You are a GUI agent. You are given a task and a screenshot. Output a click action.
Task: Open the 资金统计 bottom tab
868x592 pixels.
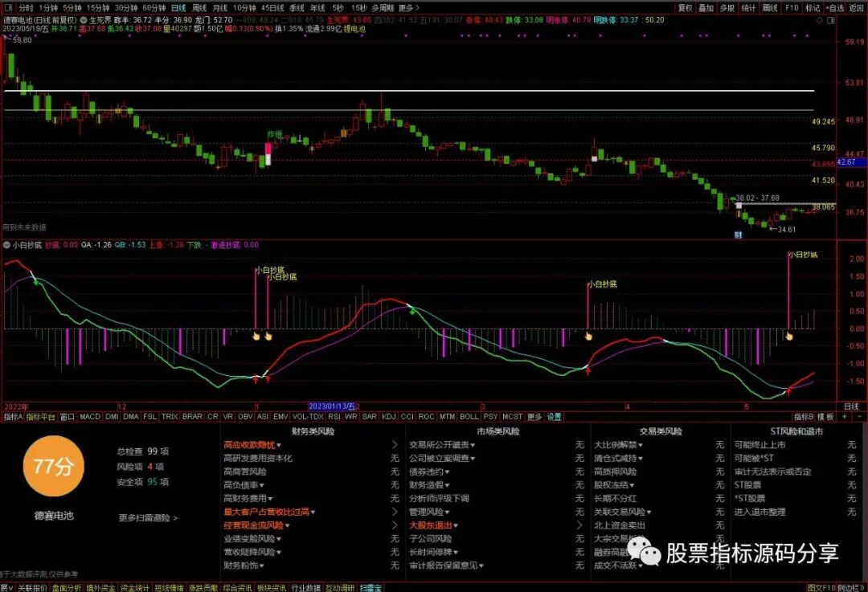(x=134, y=587)
